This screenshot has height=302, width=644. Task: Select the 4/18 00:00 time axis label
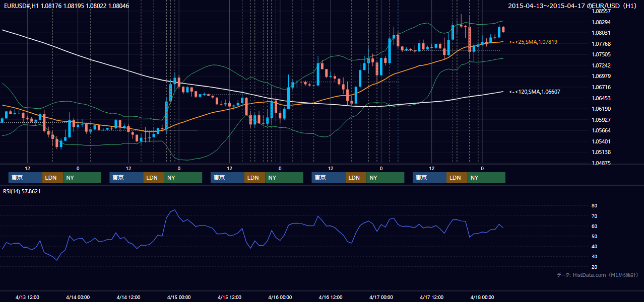pyautogui.click(x=482, y=297)
